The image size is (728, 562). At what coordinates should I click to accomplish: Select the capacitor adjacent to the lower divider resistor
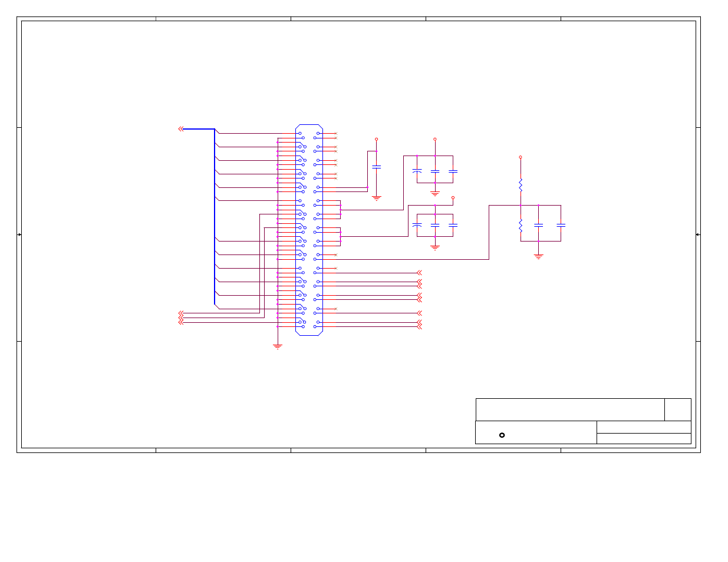tap(538, 225)
